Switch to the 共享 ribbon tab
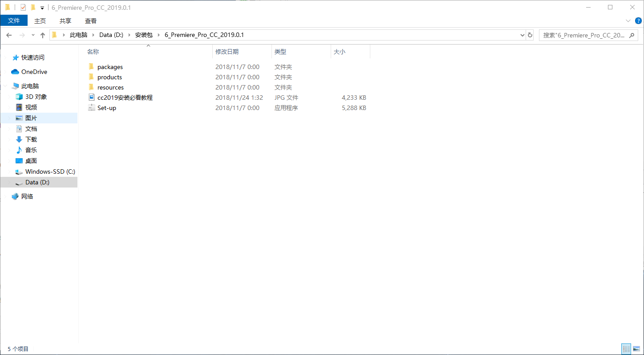Screen dimensions: 644x355 point(65,20)
